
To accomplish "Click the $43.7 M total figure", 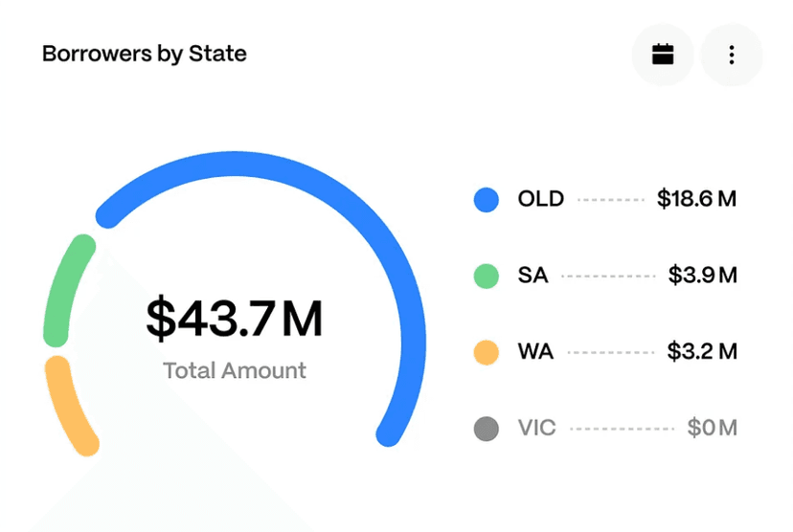I will coord(235,319).
